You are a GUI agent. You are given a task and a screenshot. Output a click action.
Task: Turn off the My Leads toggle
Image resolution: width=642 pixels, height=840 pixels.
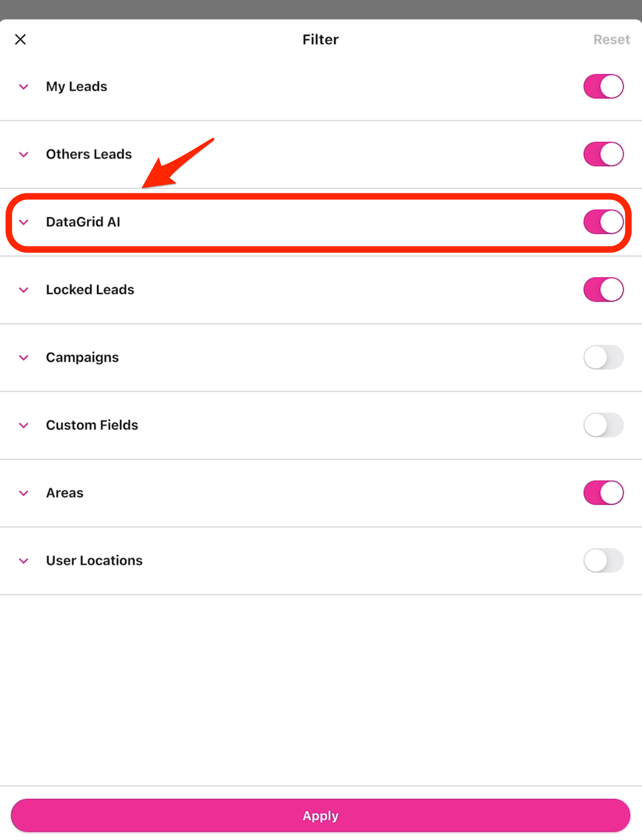pos(603,86)
